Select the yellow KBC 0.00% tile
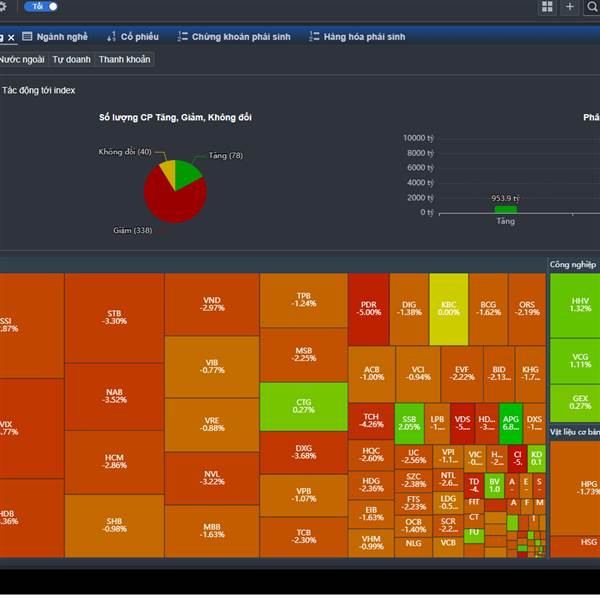Image resolution: width=600 pixels, height=600 pixels. click(449, 309)
